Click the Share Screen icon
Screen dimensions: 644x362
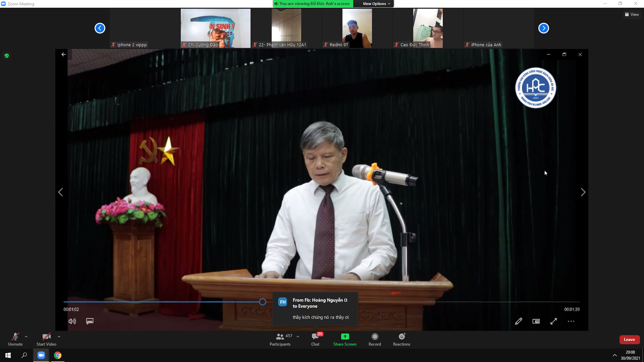[x=345, y=337]
